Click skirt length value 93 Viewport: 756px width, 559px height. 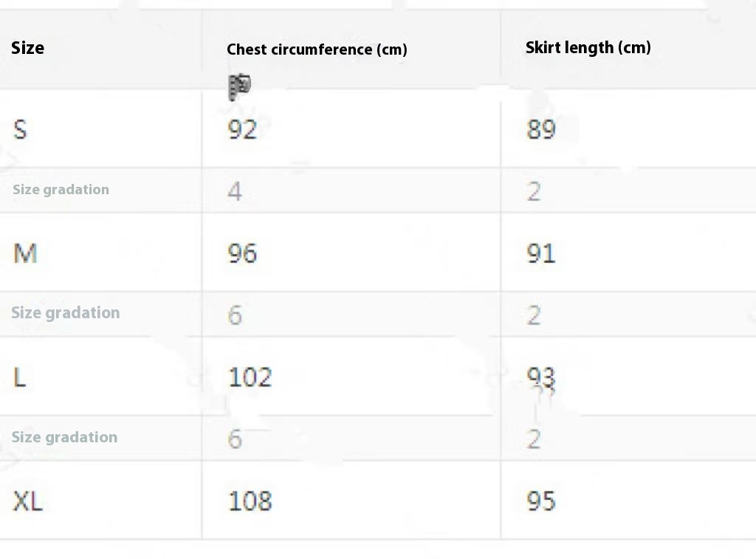[x=541, y=377]
